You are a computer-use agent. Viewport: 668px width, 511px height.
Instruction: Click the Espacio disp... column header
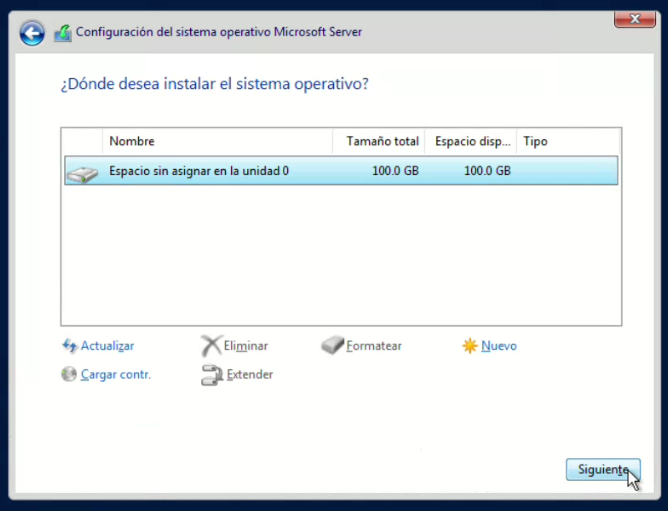tap(470, 142)
